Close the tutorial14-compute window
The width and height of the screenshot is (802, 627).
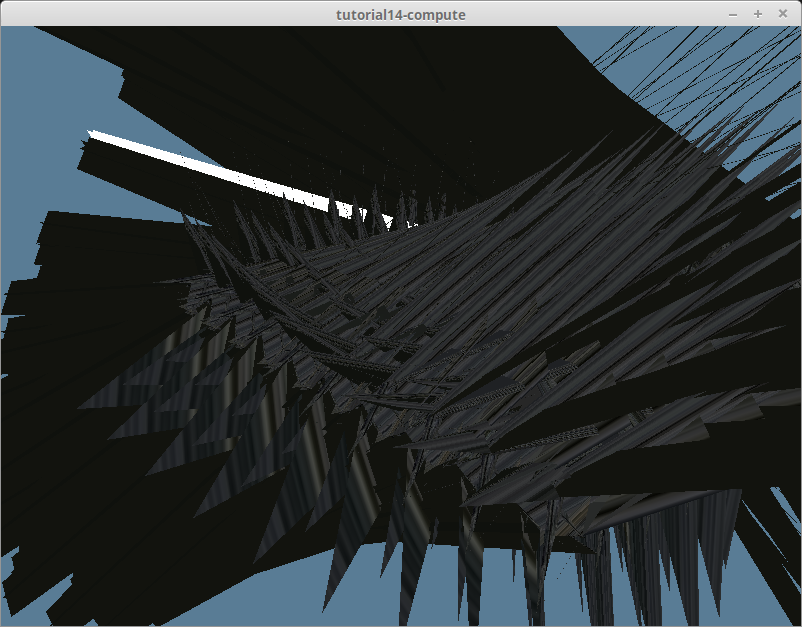(782, 14)
